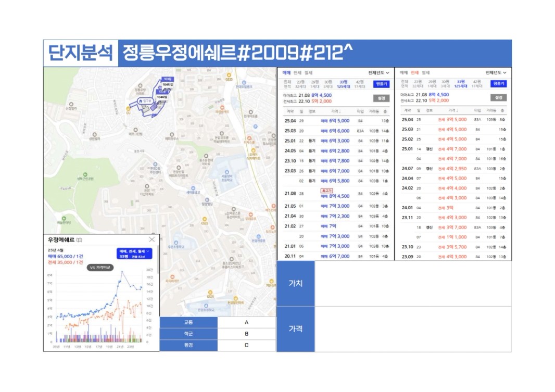Screen dimensions: 555x392
Task: Click the red 최고가 badge in sales list
Action: [326, 191]
